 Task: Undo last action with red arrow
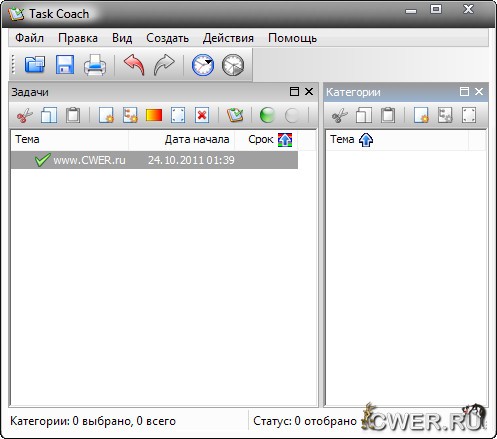134,65
